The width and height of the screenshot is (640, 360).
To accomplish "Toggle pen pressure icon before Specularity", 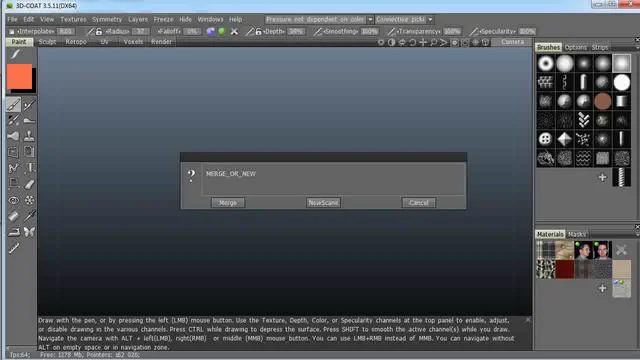I will point(473,31).
